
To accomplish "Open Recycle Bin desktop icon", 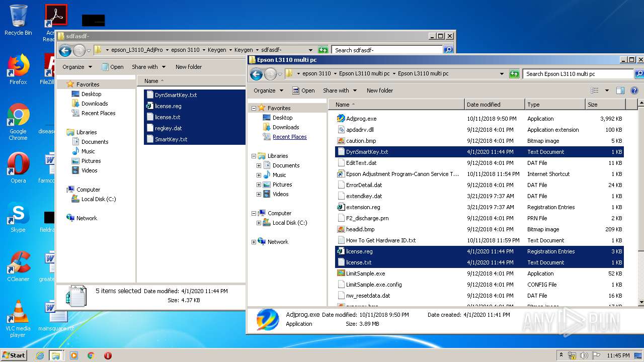I will tap(18, 21).
